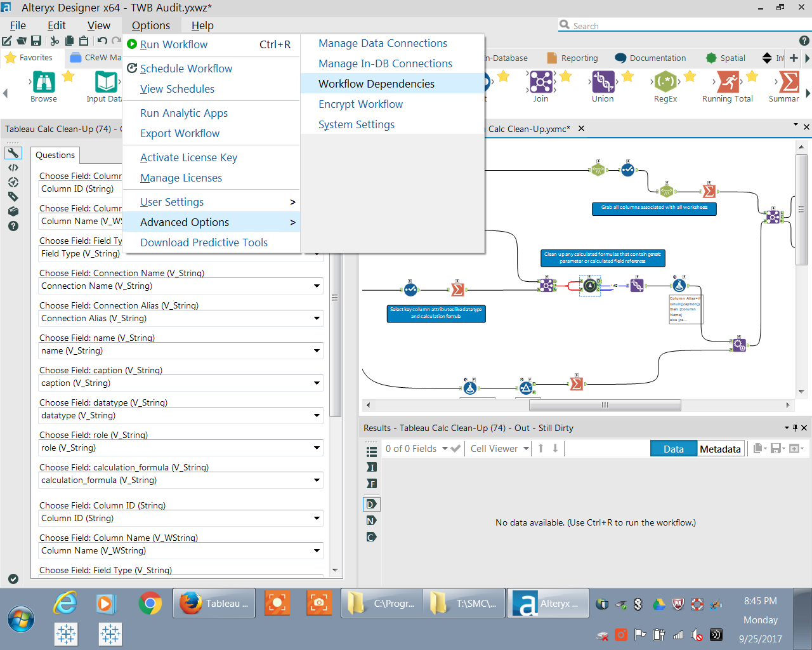Open the help question-mark icon in the sidebar

[13, 226]
